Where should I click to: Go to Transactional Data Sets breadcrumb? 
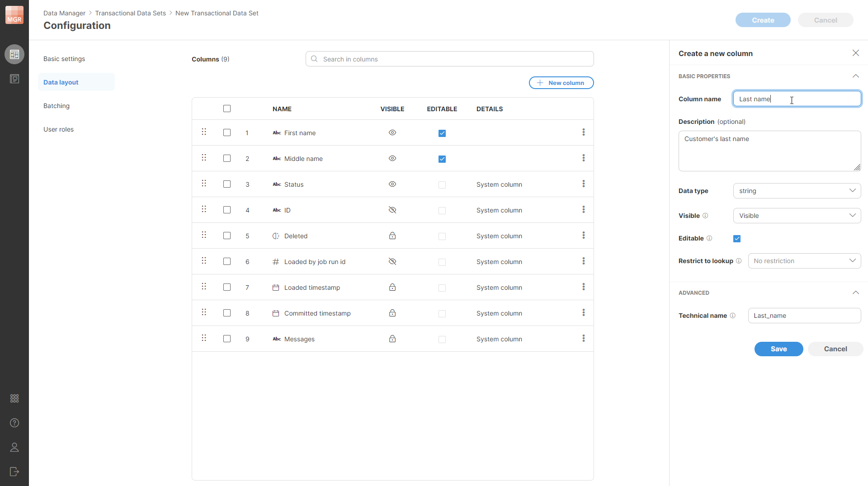[131, 13]
